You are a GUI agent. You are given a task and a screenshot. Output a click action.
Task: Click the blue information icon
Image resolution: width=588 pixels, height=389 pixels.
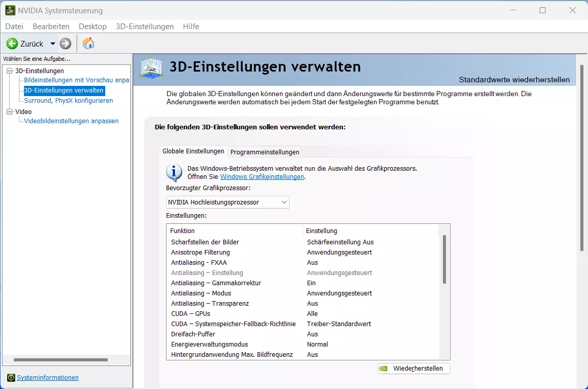point(174,173)
